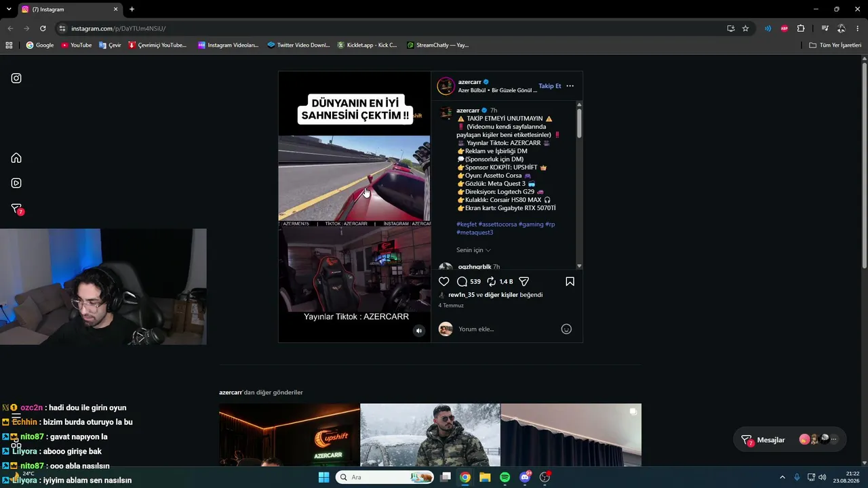Open the Chrome apps grid shortcut
This screenshot has height=488, width=868.
pos(9,45)
